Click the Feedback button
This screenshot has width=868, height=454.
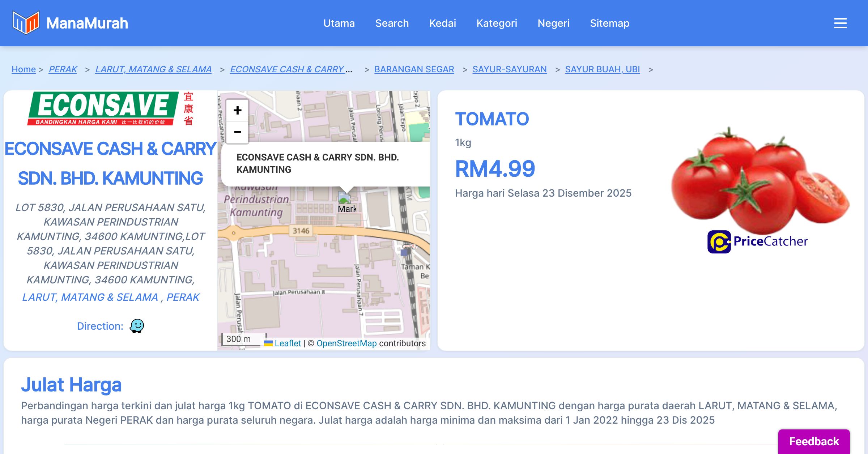pos(814,441)
